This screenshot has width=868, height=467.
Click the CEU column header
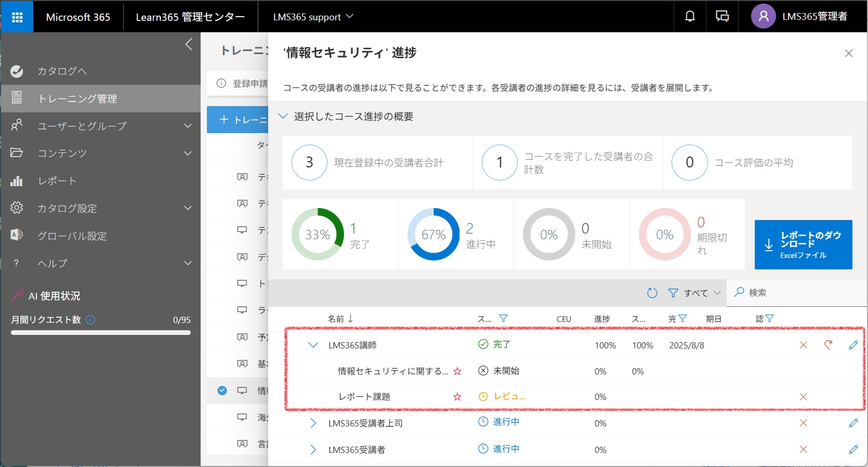coord(563,319)
